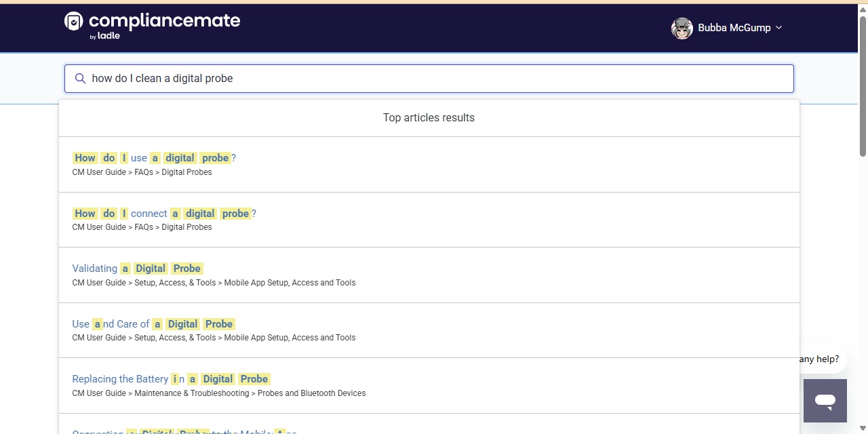Click the compliancemate wordmark text
Viewport: 868px width, 434px height.
pos(164,20)
